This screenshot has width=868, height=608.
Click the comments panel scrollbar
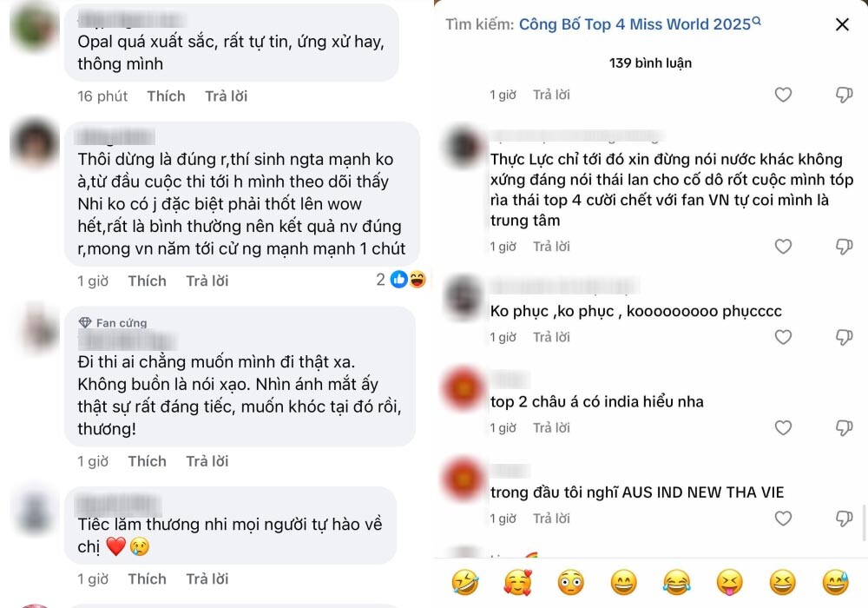[865, 522]
